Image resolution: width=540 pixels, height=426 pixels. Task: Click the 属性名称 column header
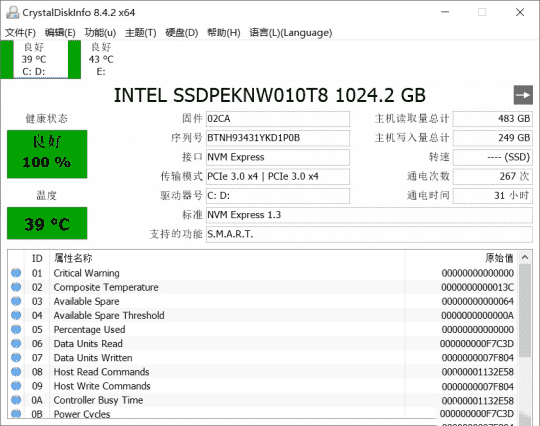(x=73, y=258)
